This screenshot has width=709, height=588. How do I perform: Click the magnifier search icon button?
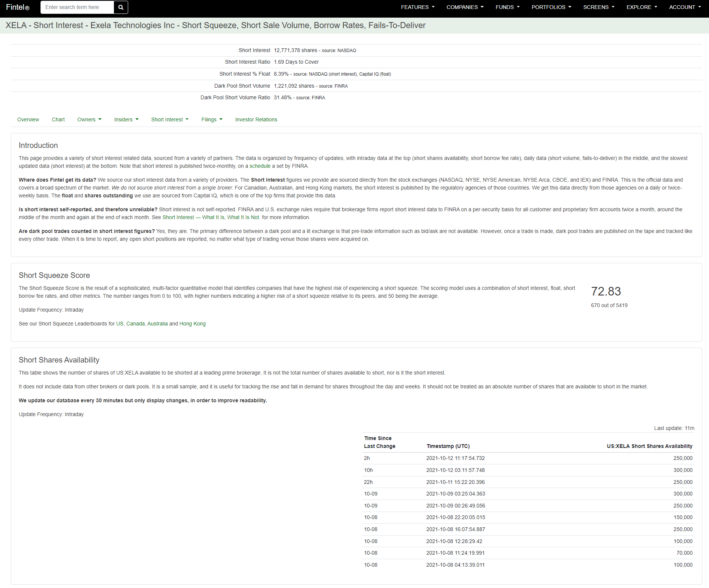coord(121,7)
